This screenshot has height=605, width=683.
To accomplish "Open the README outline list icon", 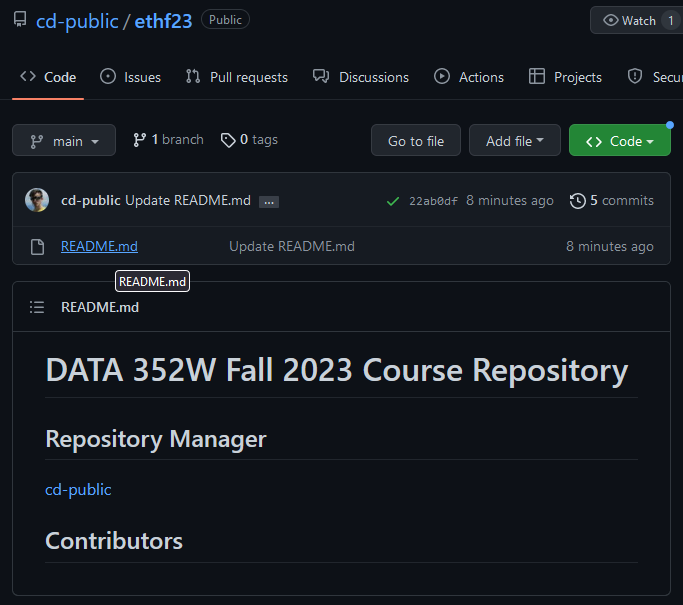I will [37, 307].
